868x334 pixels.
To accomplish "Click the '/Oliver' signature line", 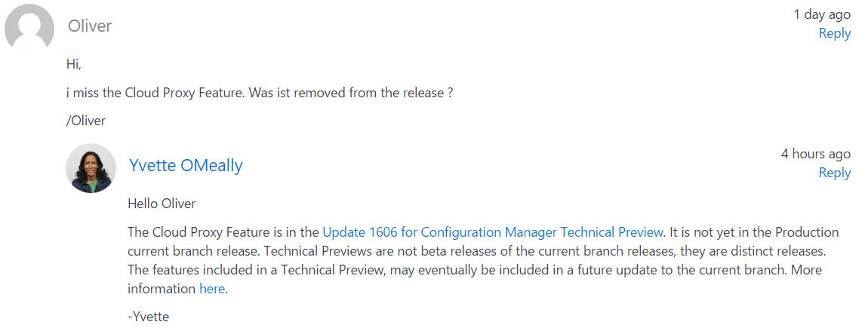I will 85,121.
